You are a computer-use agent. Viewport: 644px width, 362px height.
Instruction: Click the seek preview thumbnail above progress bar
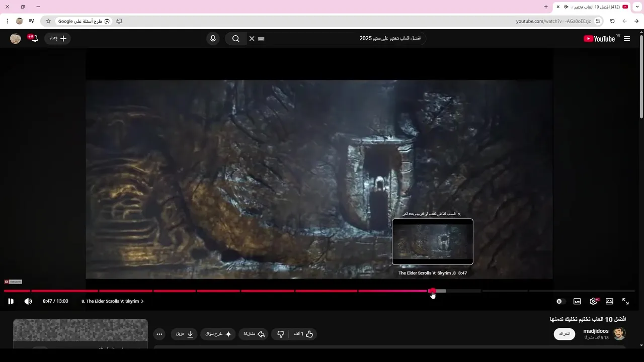click(433, 241)
